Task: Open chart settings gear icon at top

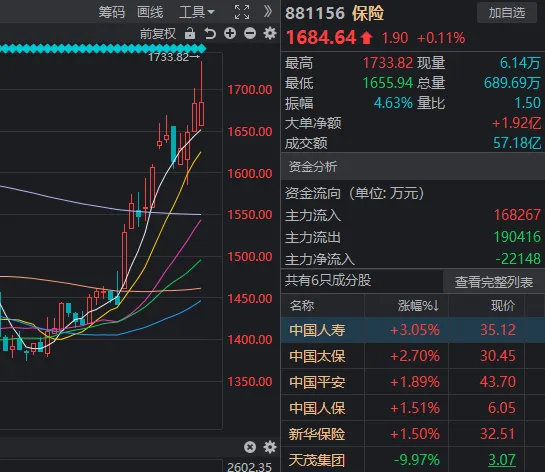Action: 270,33
